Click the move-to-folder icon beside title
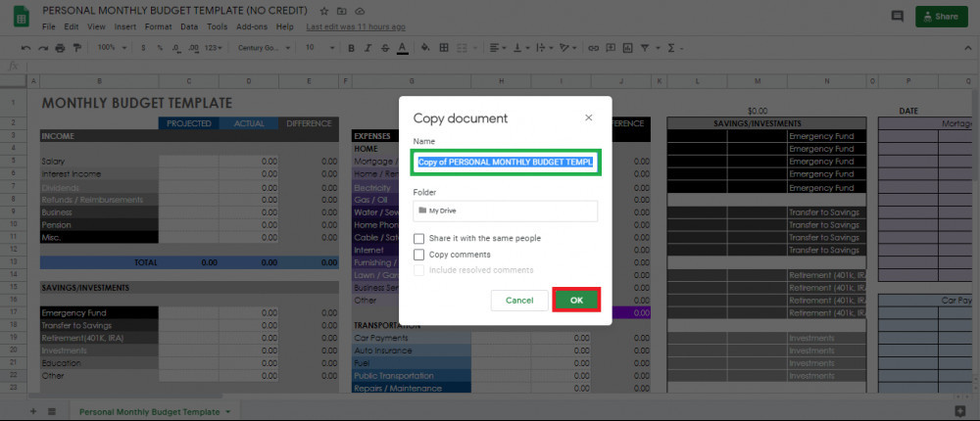 coord(341,11)
